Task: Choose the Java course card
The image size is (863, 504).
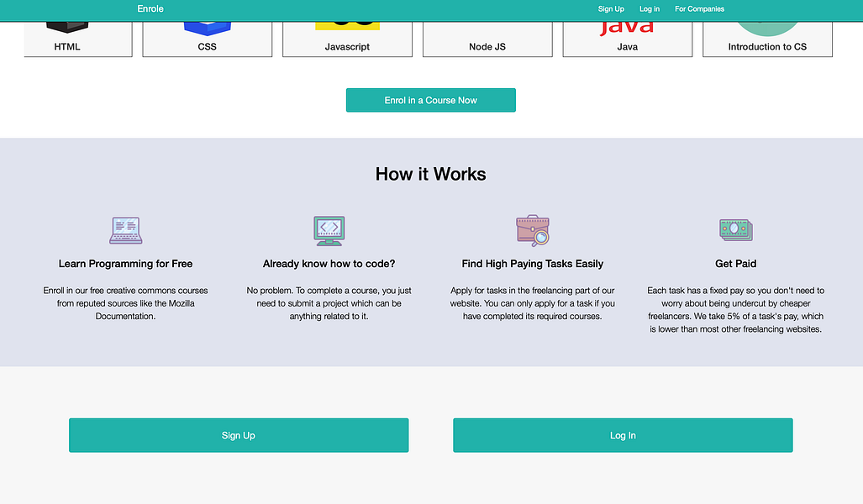Action: click(628, 39)
